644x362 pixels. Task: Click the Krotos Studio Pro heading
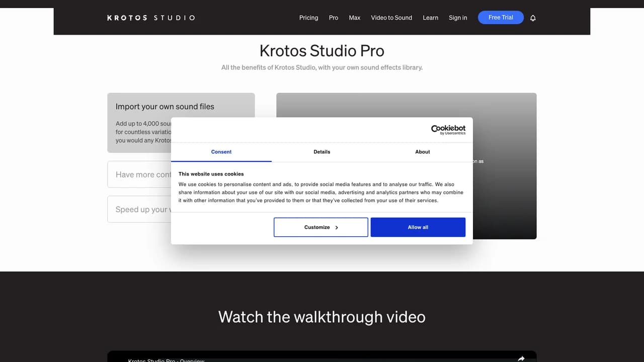coord(322,51)
